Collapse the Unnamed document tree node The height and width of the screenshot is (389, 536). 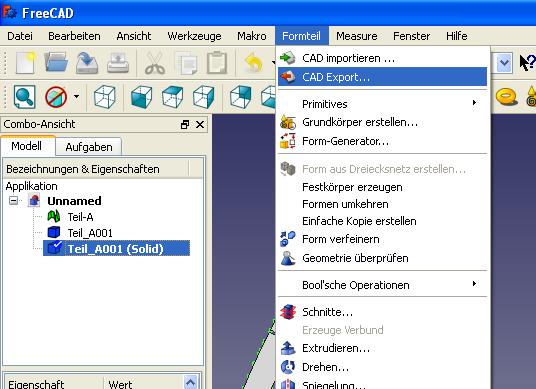[13, 200]
